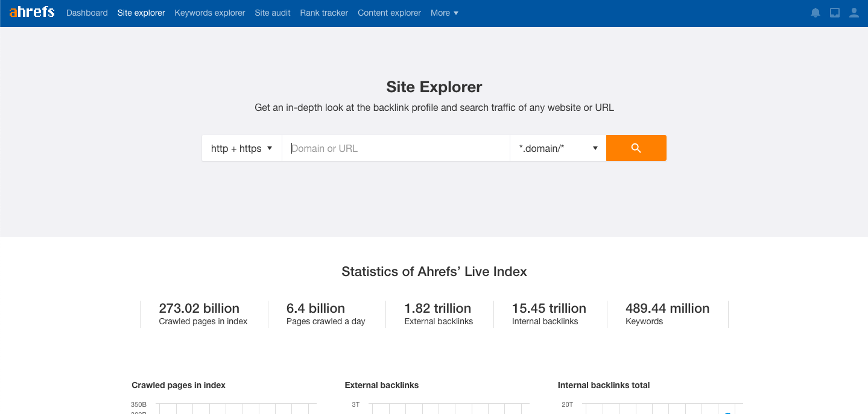This screenshot has width=868, height=414.
Task: Switch to Keywords explorer
Action: click(209, 13)
